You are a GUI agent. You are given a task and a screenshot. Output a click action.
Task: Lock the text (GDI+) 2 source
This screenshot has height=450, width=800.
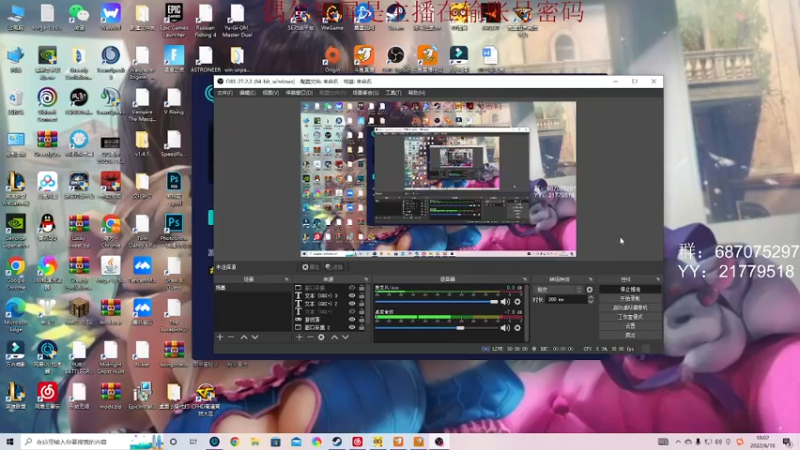(x=362, y=304)
